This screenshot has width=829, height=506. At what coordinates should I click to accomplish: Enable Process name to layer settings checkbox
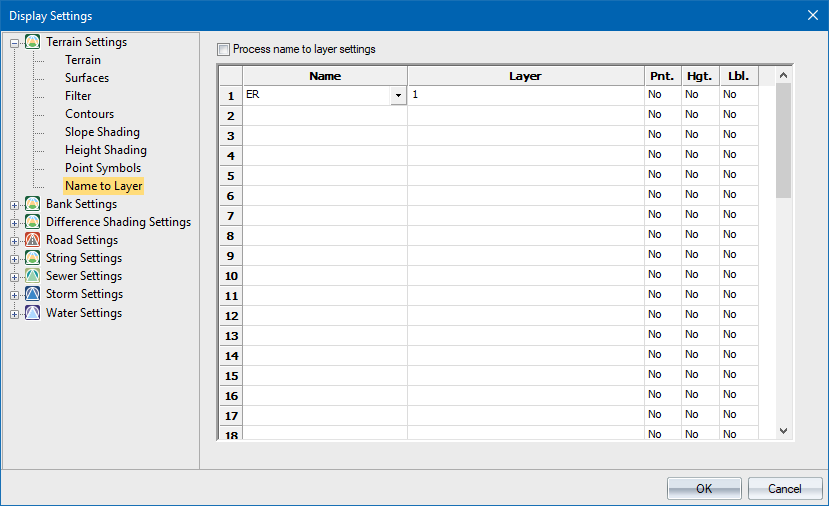coord(224,49)
